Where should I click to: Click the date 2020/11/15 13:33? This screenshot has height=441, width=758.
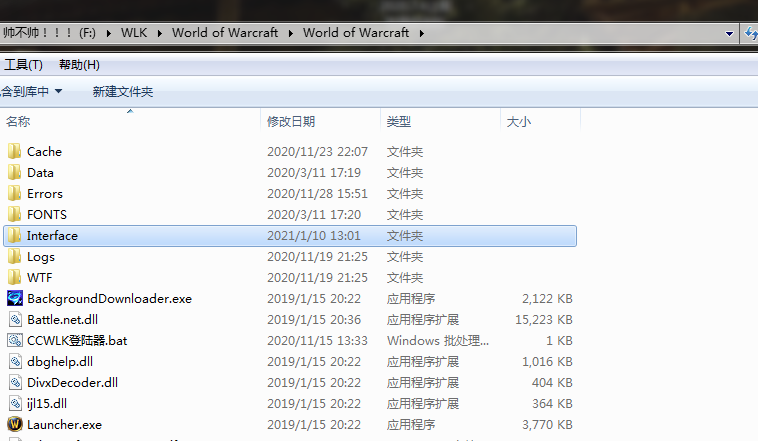(317, 340)
